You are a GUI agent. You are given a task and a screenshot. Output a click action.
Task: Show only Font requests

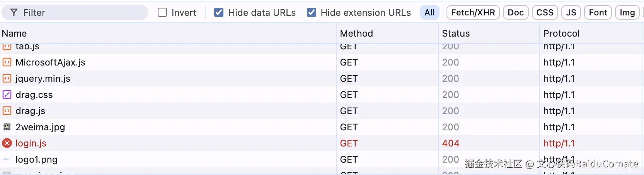pos(598,13)
